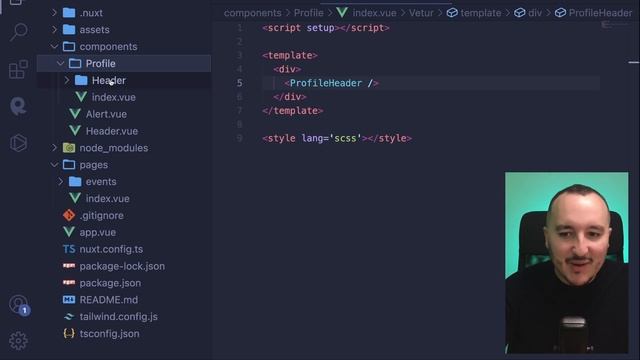Screen dimensions: 640x360
Task: Open tsconfig.json file
Action: [x=109, y=333]
